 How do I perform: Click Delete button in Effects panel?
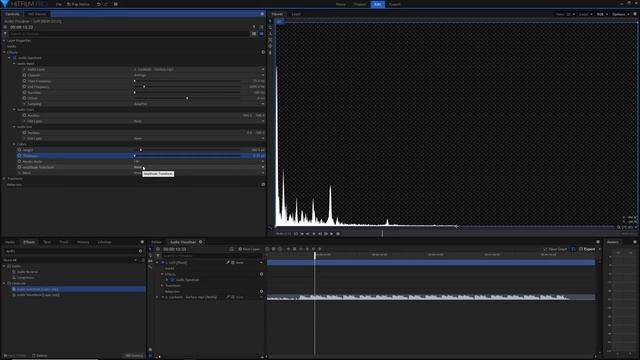[x=40, y=356]
